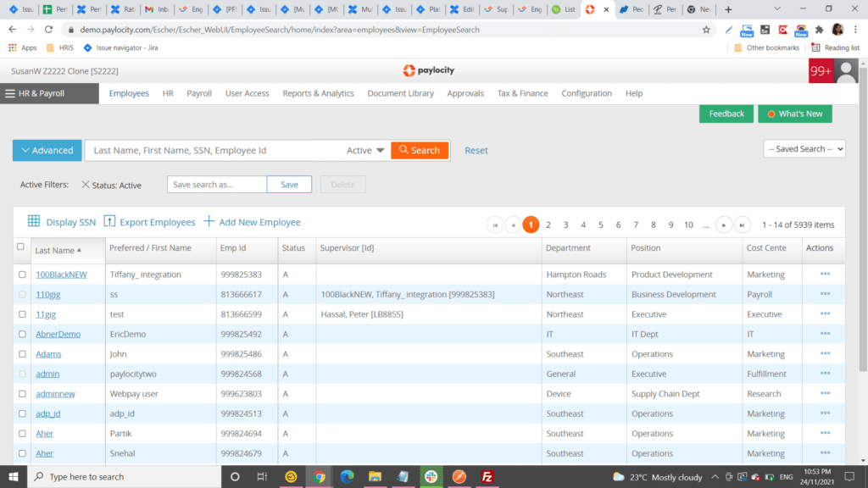Image resolution: width=868 pixels, height=488 pixels.
Task: Open actions menu for 100BlackNEW row
Action: [825, 274]
